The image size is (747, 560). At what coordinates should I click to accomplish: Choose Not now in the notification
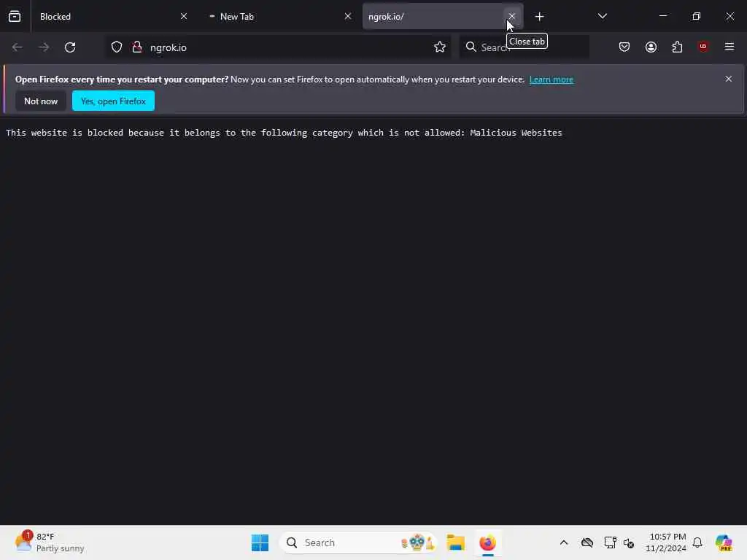[x=41, y=101]
